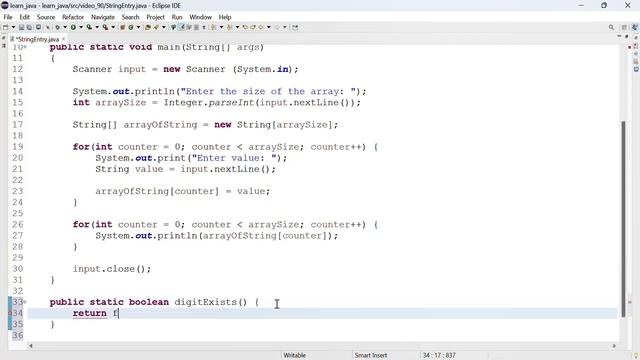Minimize the editor area

pos(619,37)
